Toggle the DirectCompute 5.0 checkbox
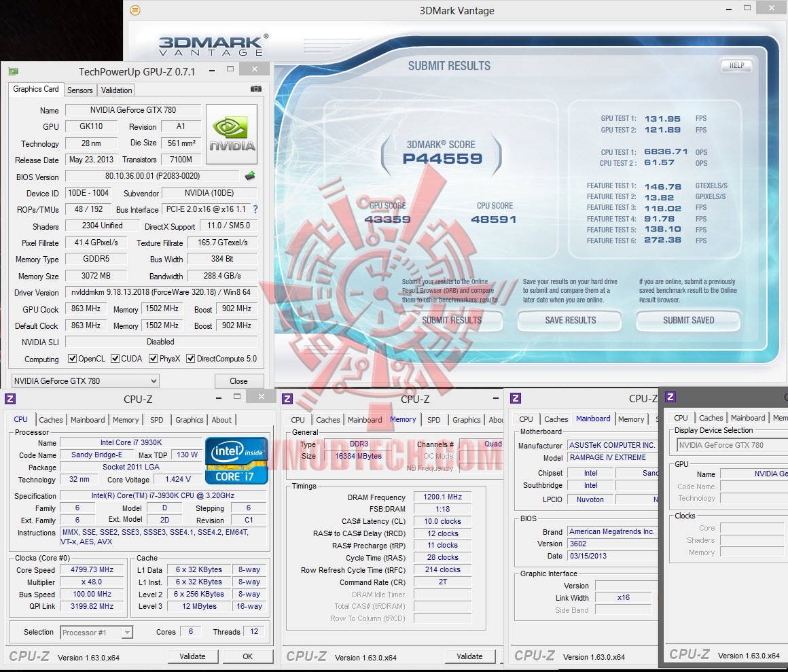 (x=190, y=358)
